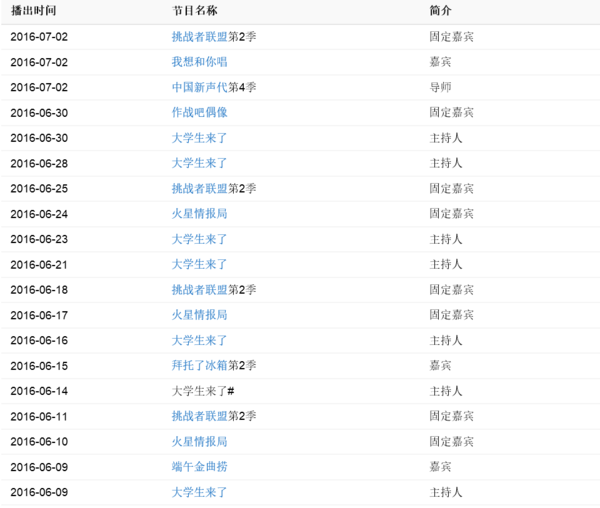Open the 作战吧偶像 program link
The image size is (600, 508).
coord(199,112)
